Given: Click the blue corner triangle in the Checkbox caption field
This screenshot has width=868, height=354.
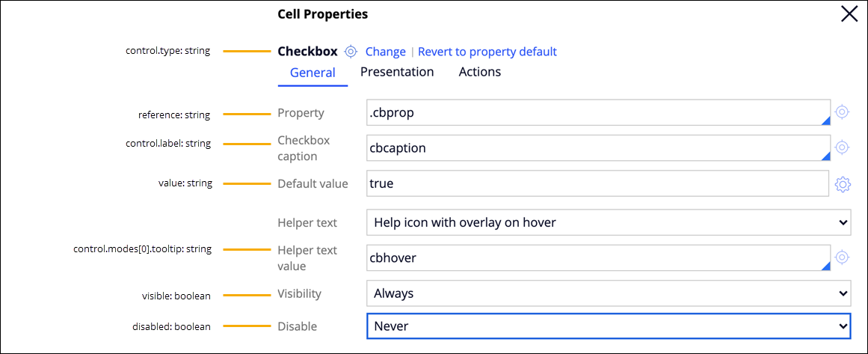Looking at the screenshot, I should pyautogui.click(x=825, y=156).
